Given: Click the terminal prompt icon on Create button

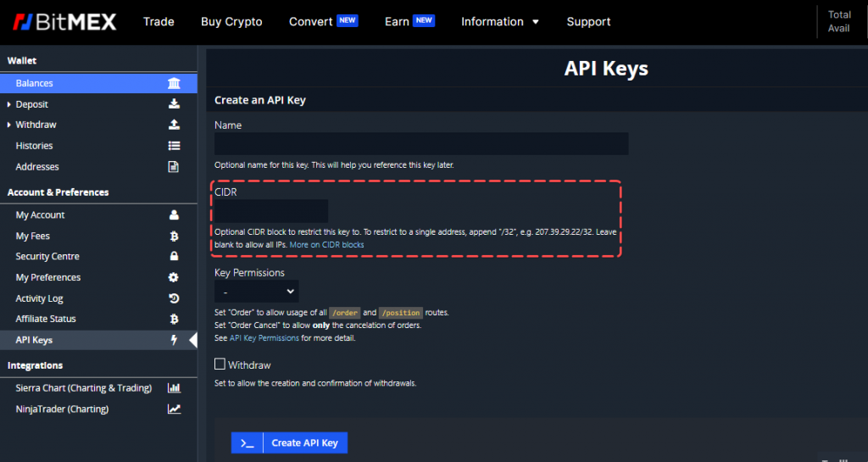Looking at the screenshot, I should (x=247, y=443).
